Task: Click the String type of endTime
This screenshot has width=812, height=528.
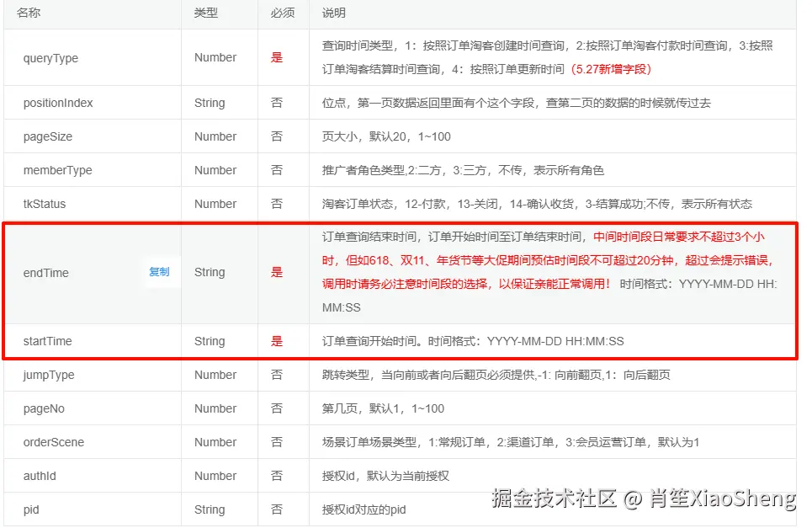Action: click(x=210, y=273)
